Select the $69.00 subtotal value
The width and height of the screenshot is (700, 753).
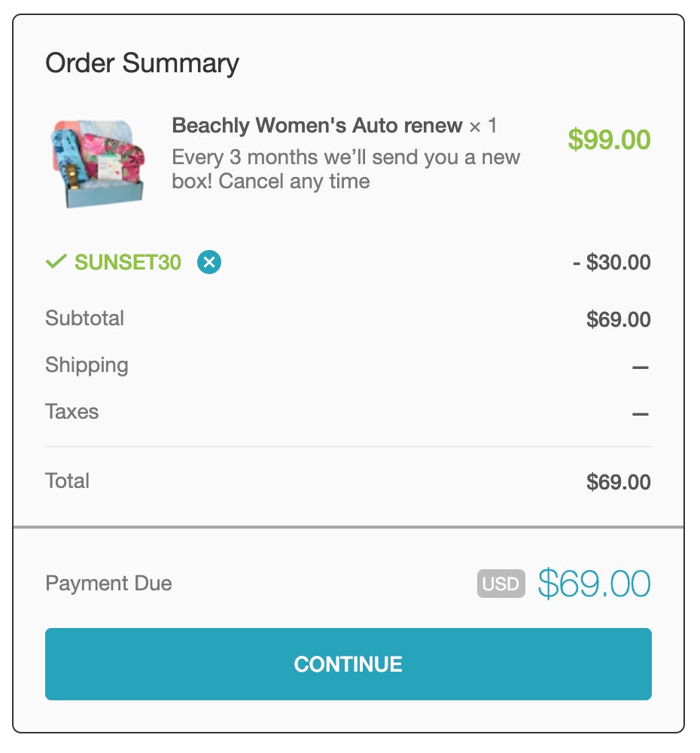pos(619,319)
